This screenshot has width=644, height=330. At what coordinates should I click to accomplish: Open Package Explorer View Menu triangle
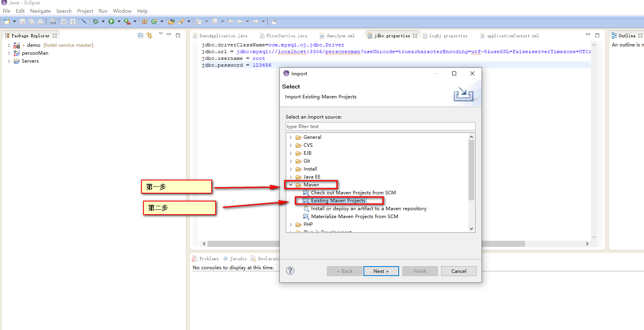pyautogui.click(x=161, y=34)
